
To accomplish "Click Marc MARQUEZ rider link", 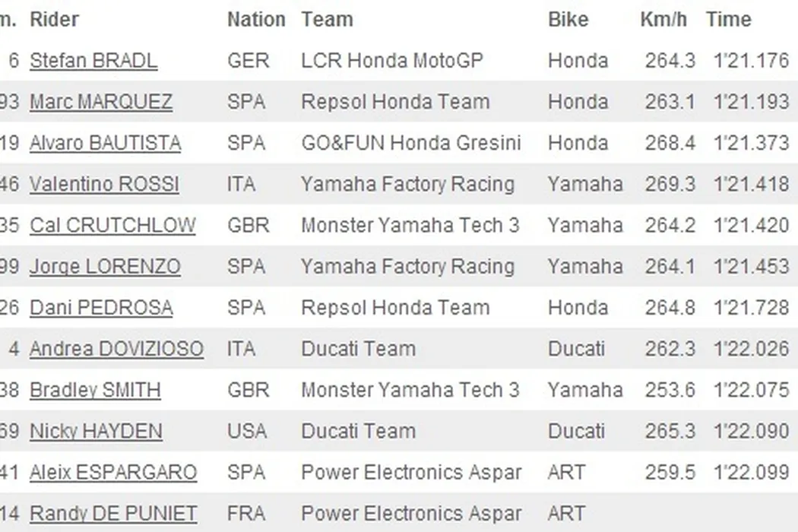I will pyautogui.click(x=100, y=102).
